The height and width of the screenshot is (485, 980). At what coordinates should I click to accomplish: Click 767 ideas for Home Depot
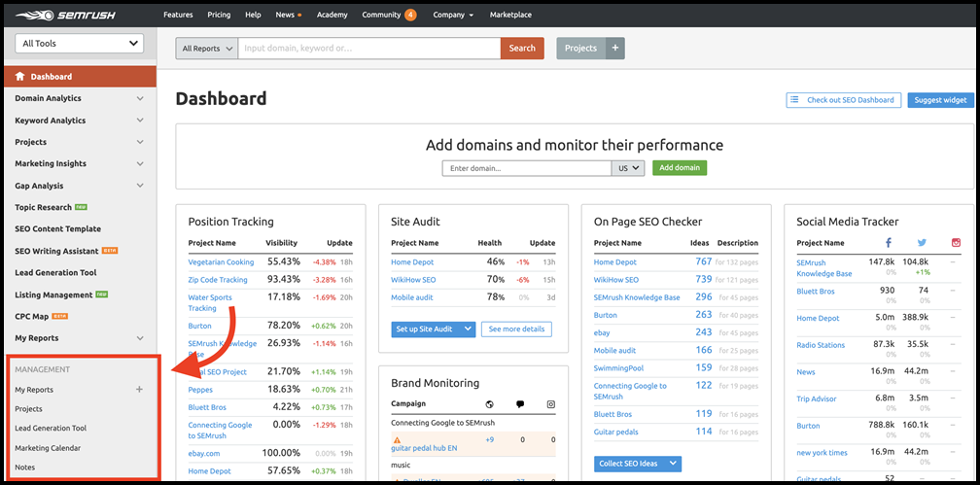pos(704,261)
